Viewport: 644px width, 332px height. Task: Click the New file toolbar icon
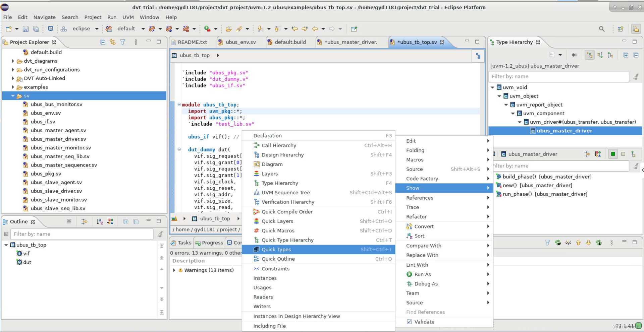[9, 29]
